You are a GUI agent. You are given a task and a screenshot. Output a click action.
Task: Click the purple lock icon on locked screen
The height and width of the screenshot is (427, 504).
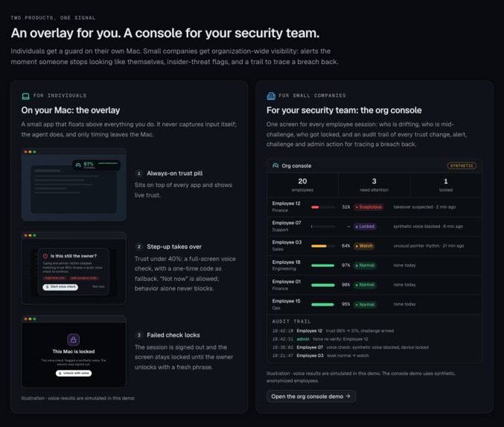[73, 340]
